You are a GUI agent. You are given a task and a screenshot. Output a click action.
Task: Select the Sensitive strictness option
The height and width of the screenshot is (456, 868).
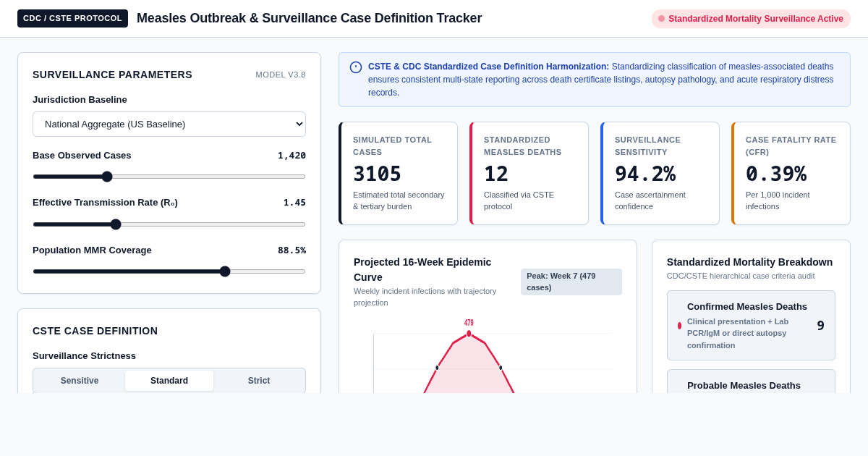[80, 381]
